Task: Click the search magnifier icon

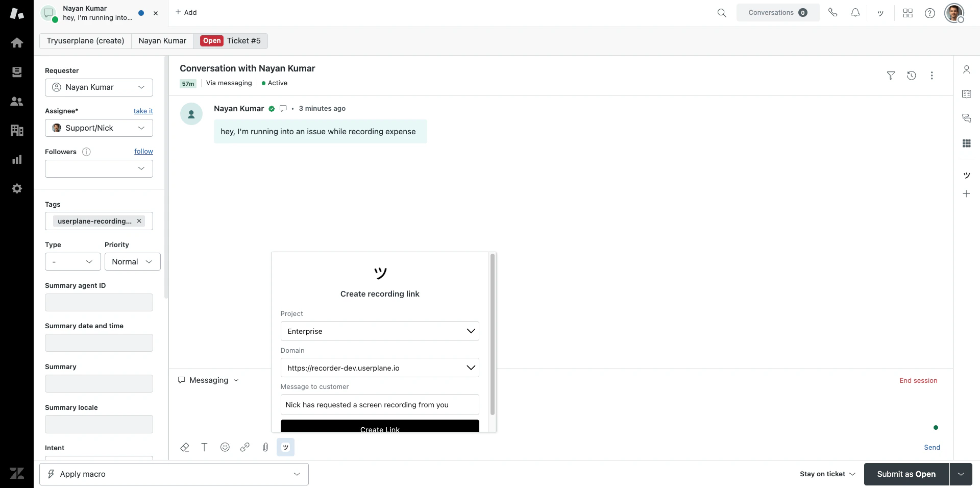Action: pos(722,13)
